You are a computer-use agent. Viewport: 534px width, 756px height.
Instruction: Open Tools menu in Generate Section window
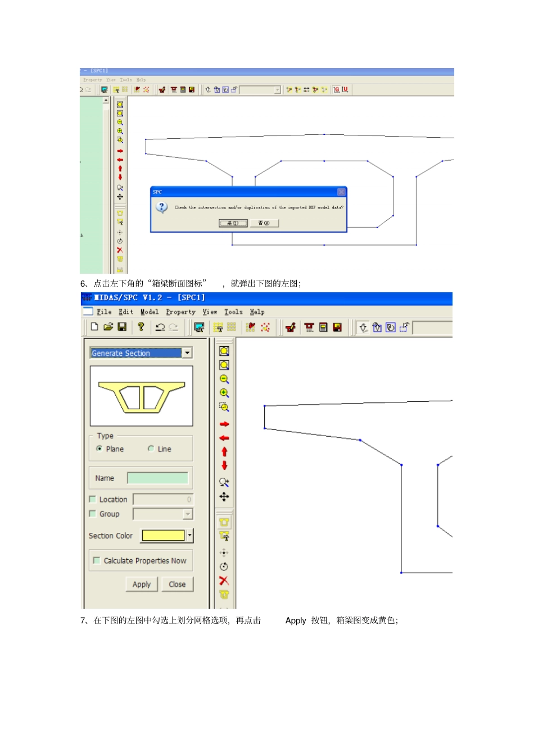(x=233, y=312)
